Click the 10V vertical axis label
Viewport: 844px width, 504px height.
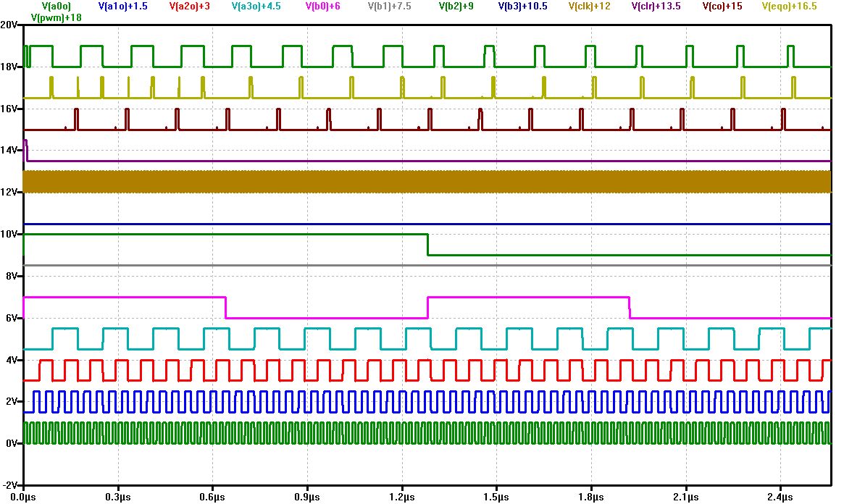coord(9,234)
